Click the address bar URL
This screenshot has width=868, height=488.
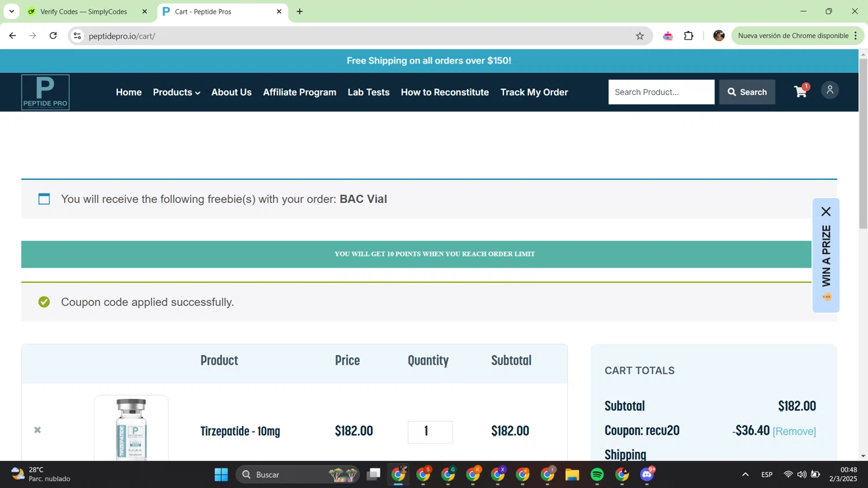(122, 36)
